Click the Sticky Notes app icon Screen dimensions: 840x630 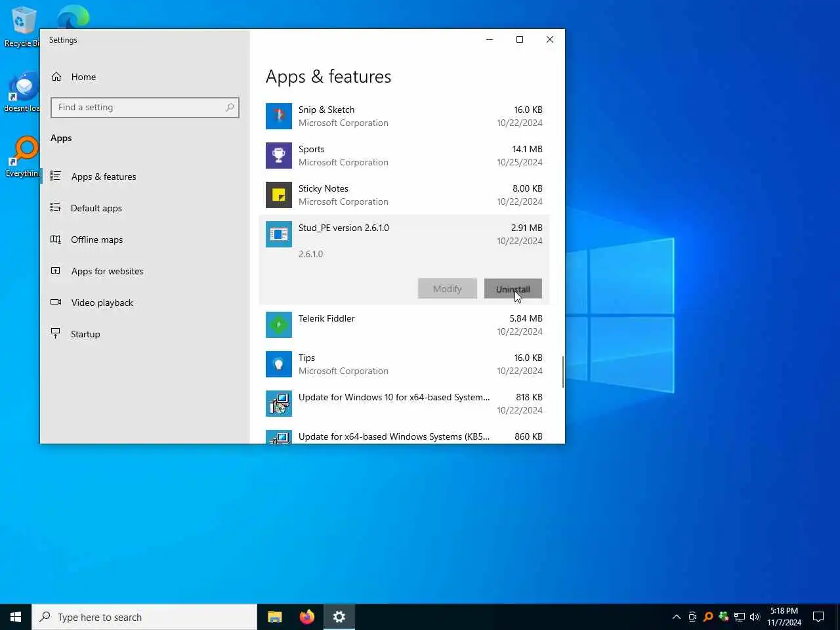pyautogui.click(x=279, y=195)
